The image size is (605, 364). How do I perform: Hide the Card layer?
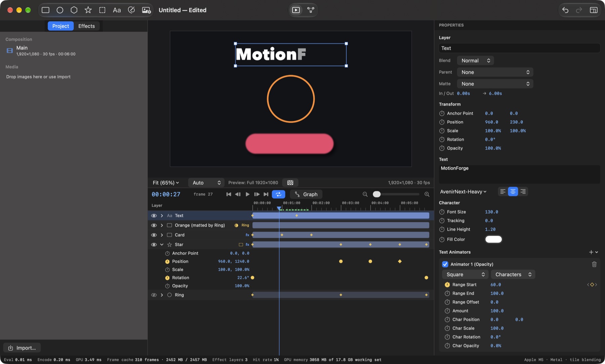pos(154,235)
